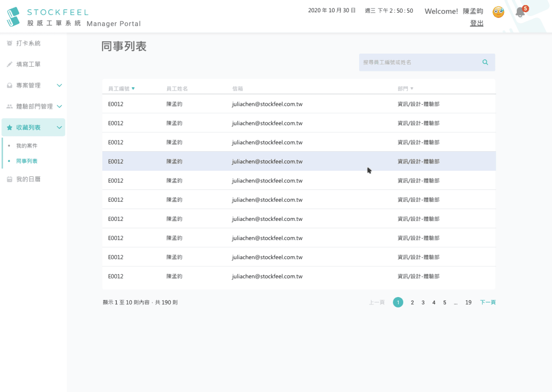Select 同事列表 submenu item
This screenshot has height=392, width=552.
[27, 161]
